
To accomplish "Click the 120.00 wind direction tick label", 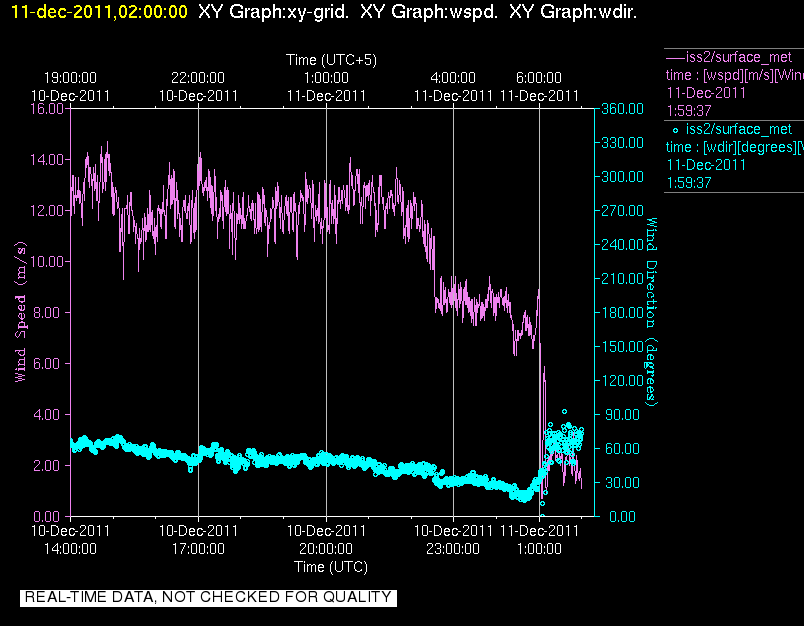I will pos(622,380).
